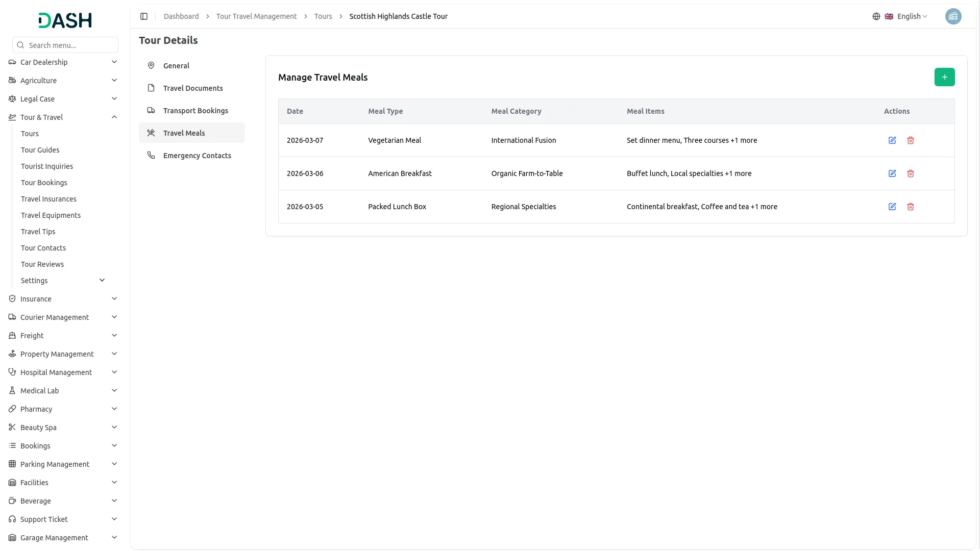Collapse the Tour & Travel menu
Screen dimensions: 980x551
(x=63, y=117)
